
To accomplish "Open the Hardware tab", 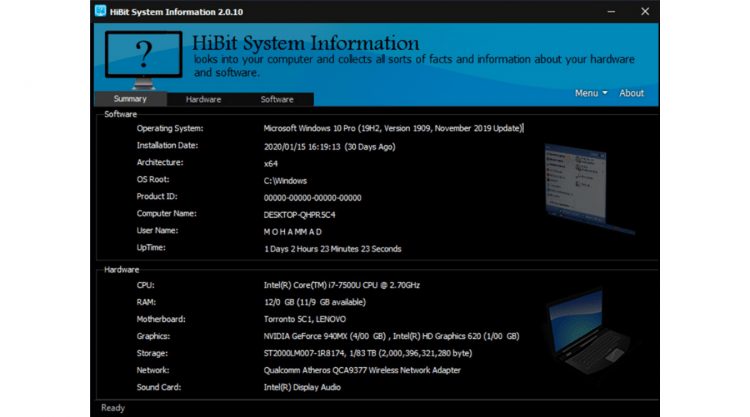I will (203, 99).
